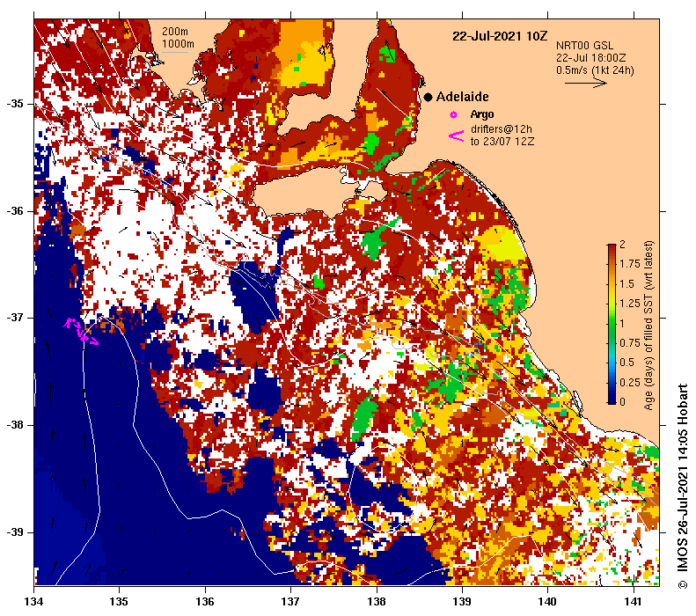Click the '134' longitude axis label
Image resolution: width=696 pixels, height=616 pixels.
coord(33,601)
